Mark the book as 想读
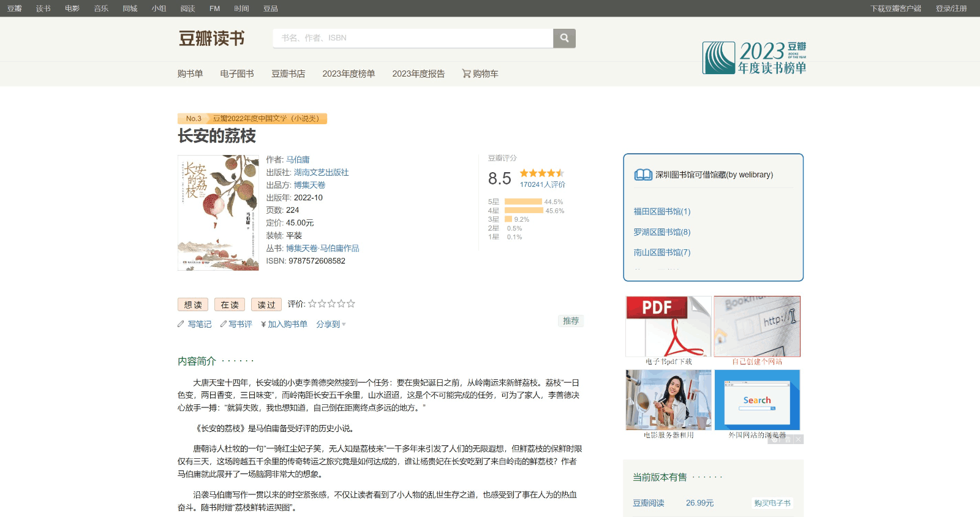This screenshot has width=980, height=517. pyautogui.click(x=193, y=304)
